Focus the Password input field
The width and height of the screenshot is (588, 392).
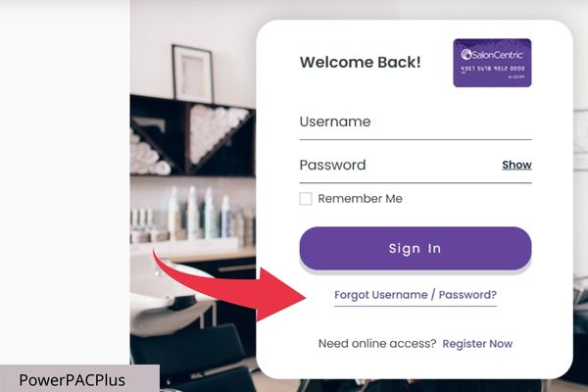[x=400, y=166]
